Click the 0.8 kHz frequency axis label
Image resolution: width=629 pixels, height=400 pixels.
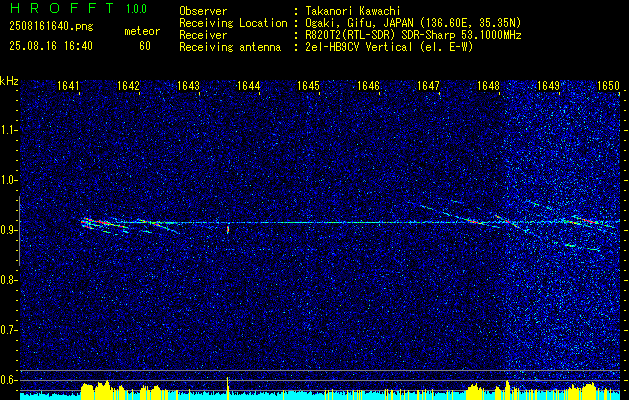pos(9,280)
